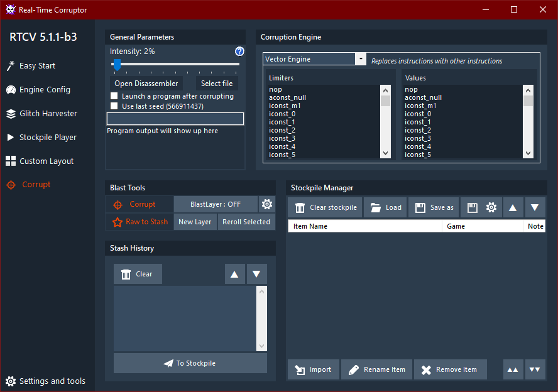The height and width of the screenshot is (392, 558).
Task: Click the quick save floppy icon
Action: [473, 207]
